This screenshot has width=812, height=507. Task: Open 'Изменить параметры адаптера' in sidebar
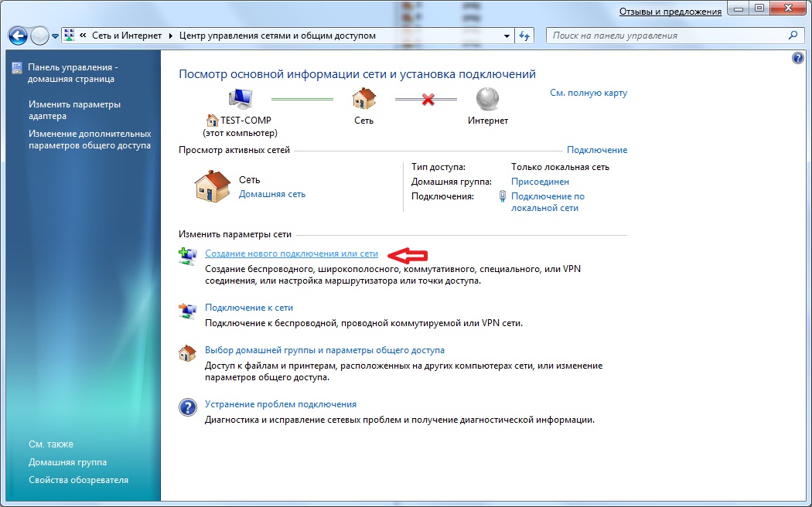tap(74, 111)
